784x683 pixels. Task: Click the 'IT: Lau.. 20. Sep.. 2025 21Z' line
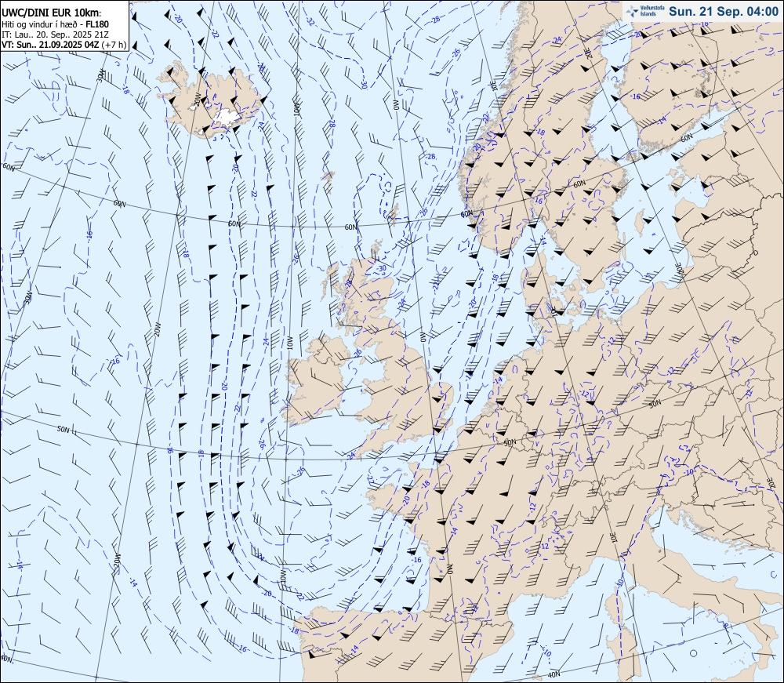(53, 35)
